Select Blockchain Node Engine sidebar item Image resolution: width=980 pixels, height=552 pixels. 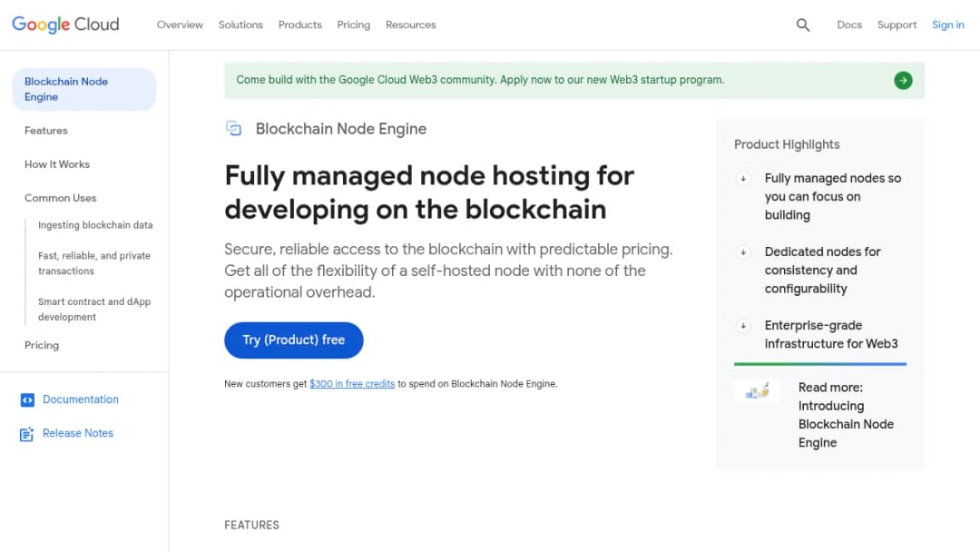83,89
